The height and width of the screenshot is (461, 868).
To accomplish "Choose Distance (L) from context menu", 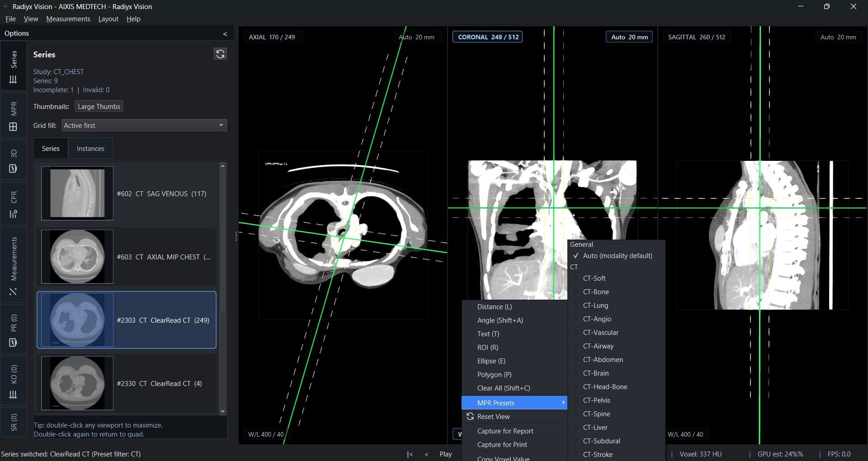I will click(514, 307).
